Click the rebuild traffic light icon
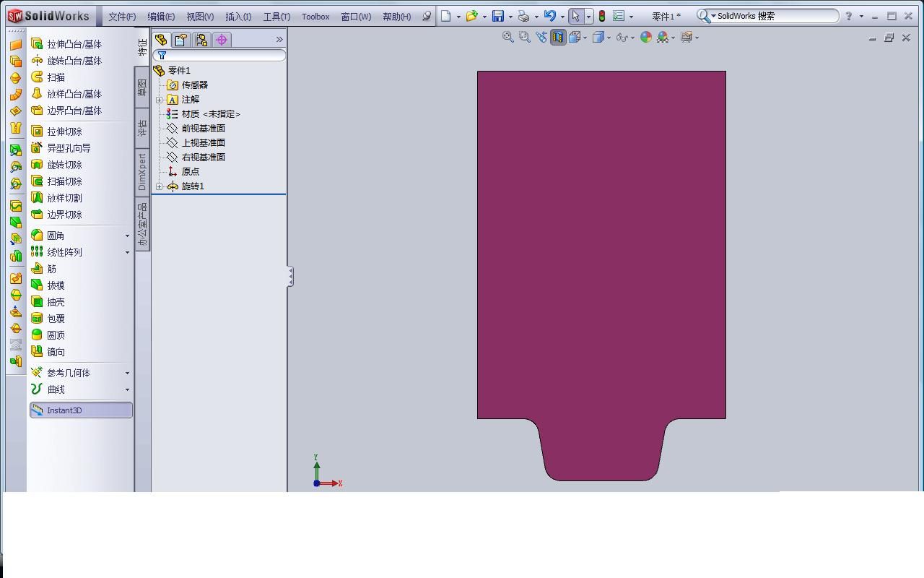 tap(602, 16)
